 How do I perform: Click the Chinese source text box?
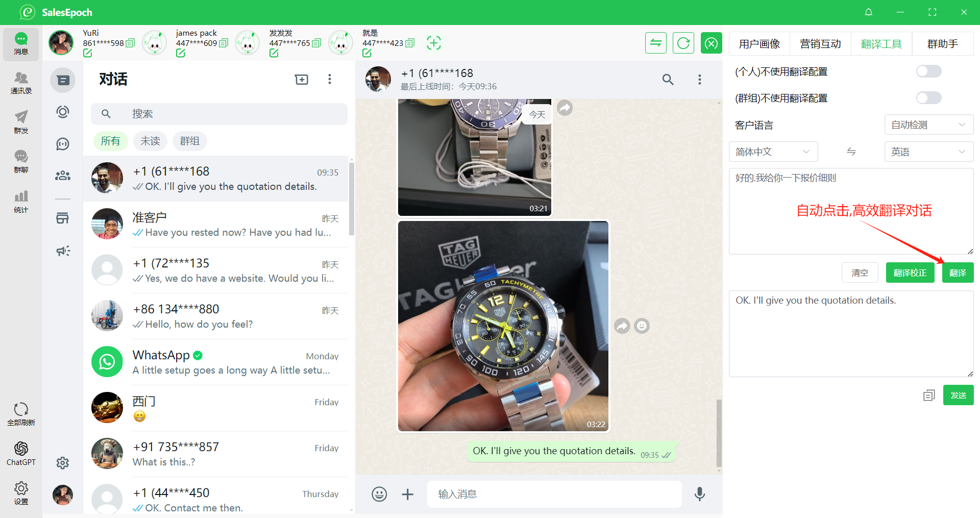tap(851, 211)
